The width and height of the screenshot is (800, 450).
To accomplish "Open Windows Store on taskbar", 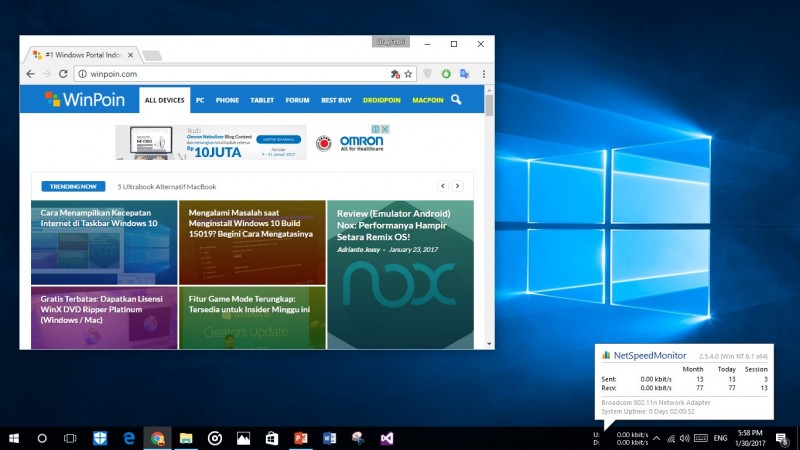I will pyautogui.click(x=272, y=438).
